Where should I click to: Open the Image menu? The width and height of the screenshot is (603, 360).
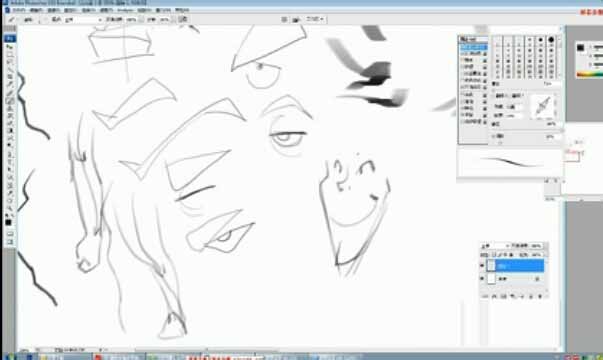tap(53, 10)
